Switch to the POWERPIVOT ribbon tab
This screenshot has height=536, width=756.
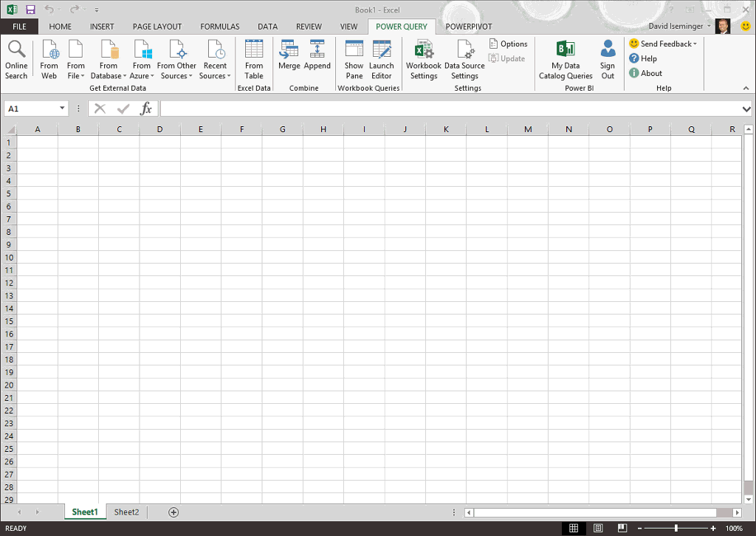coord(468,27)
